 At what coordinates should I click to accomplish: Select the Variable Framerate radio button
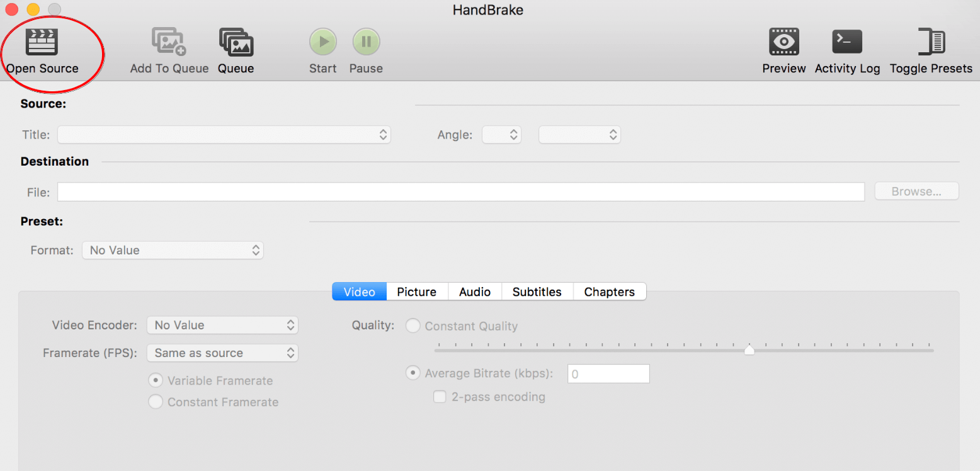pyautogui.click(x=155, y=380)
